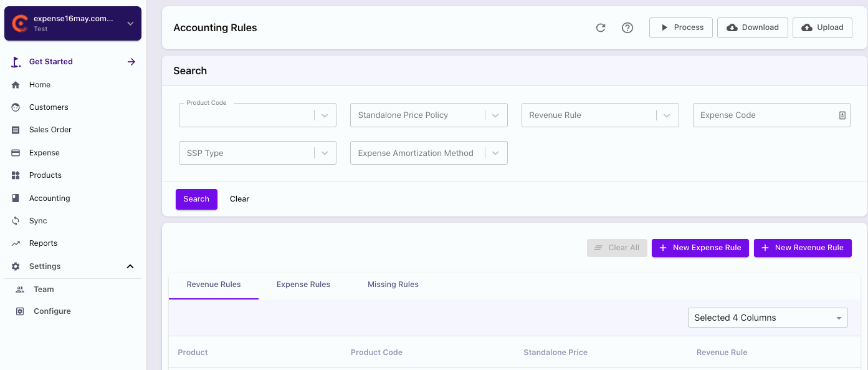Collapse the Settings section in sidebar
868x370 pixels.
tap(130, 266)
